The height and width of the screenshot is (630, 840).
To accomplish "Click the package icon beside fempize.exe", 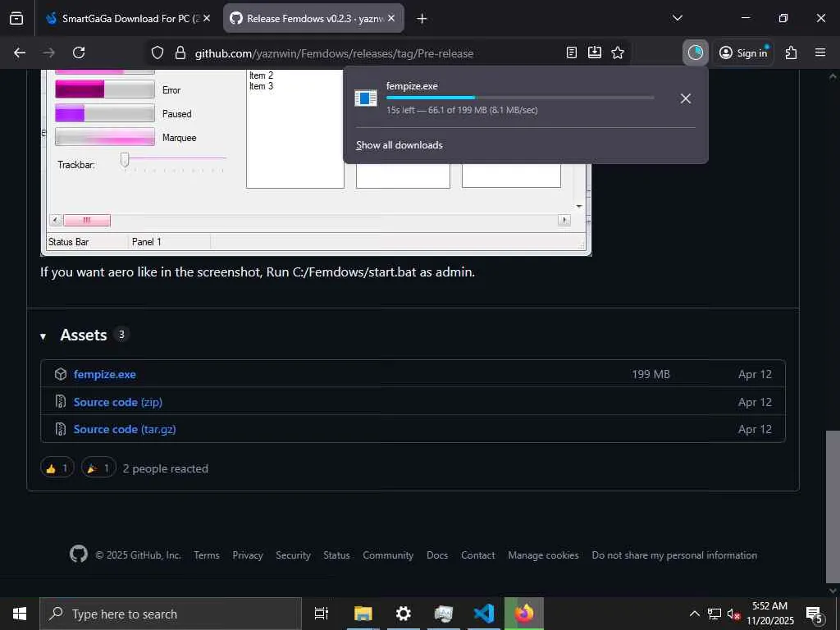I will point(61,374).
